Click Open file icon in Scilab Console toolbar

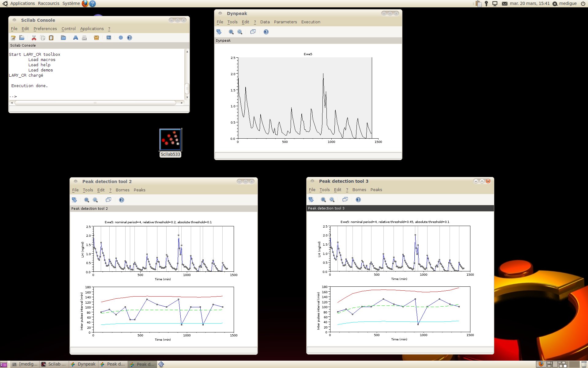point(22,38)
